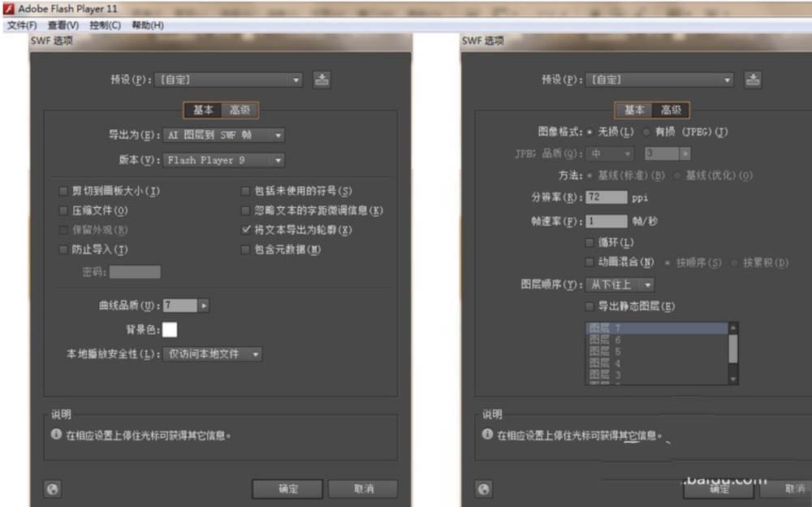Open the 控制(C) menu
Screen dimensions: 812x507
pyautogui.click(x=105, y=25)
